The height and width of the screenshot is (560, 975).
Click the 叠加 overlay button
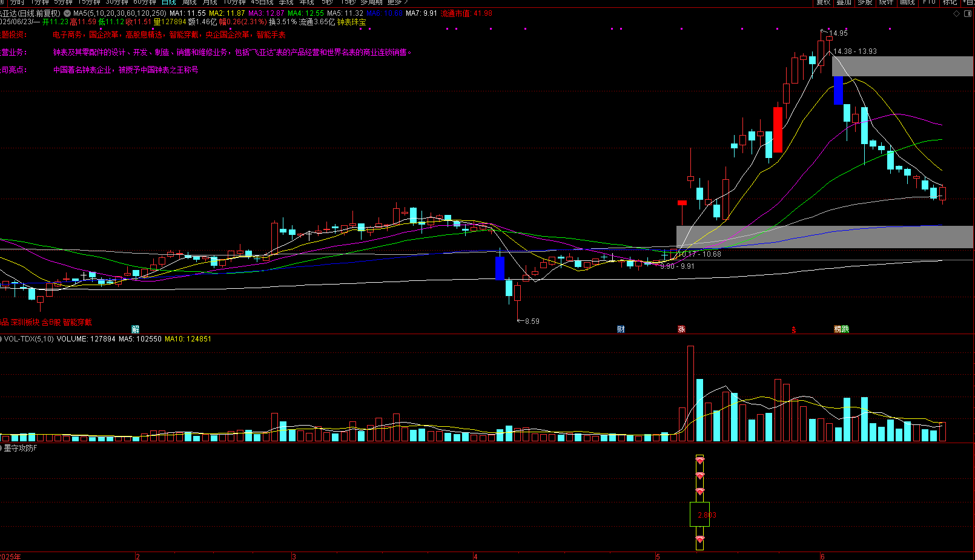[x=844, y=2]
